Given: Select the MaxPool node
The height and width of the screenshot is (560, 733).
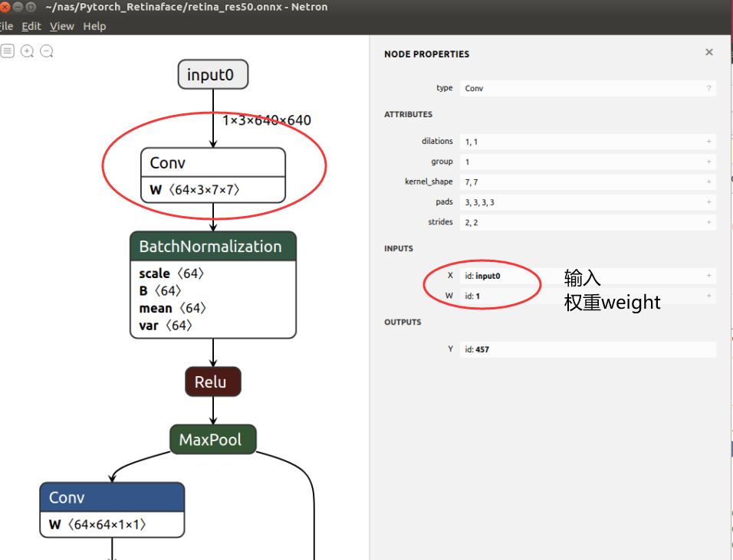Looking at the screenshot, I should coord(212,439).
